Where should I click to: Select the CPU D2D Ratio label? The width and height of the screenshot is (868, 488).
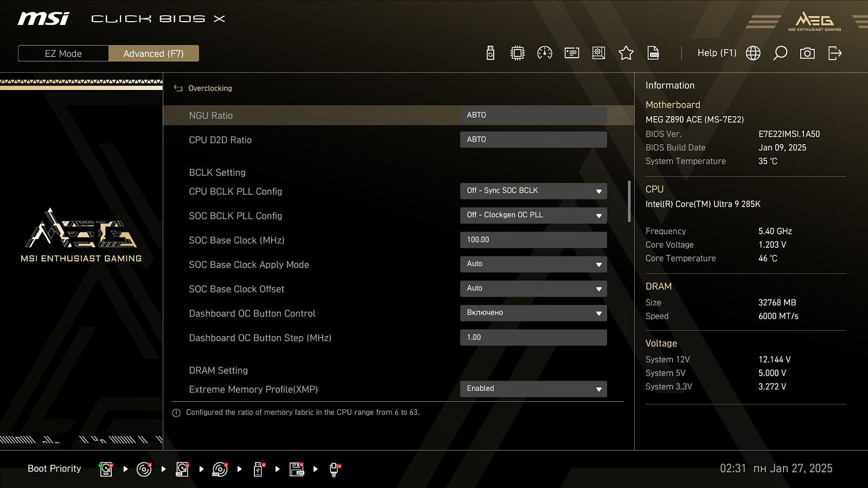click(220, 140)
